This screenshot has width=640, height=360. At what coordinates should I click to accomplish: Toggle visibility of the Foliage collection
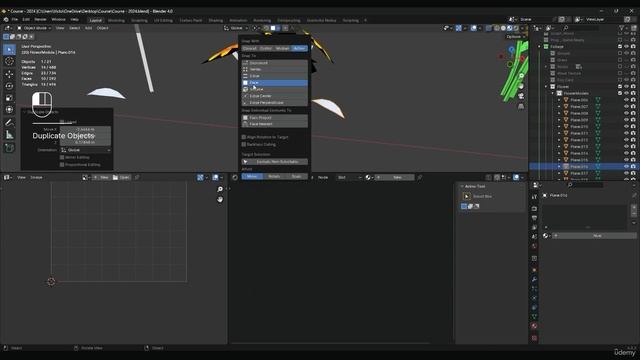626,47
